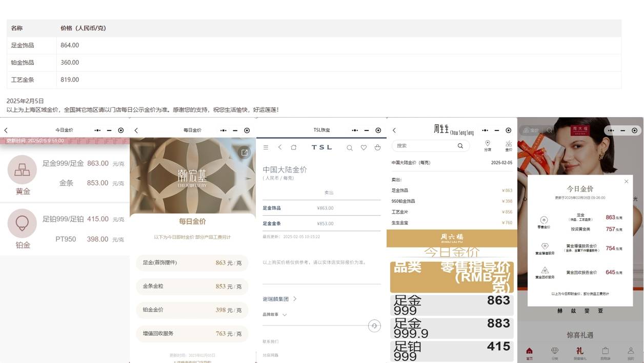This screenshot has width=644, height=363.
Task: Click 投资黄金类 757 price in popup
Action: pyautogui.click(x=614, y=230)
